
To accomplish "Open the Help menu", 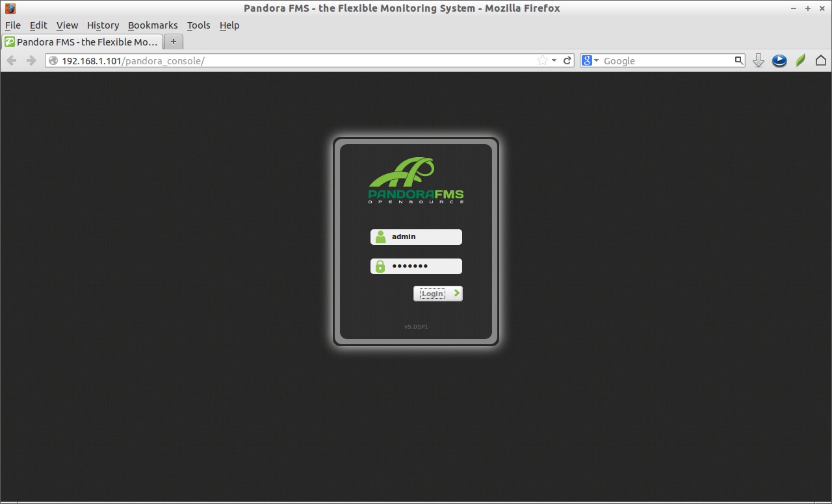I will tap(229, 25).
